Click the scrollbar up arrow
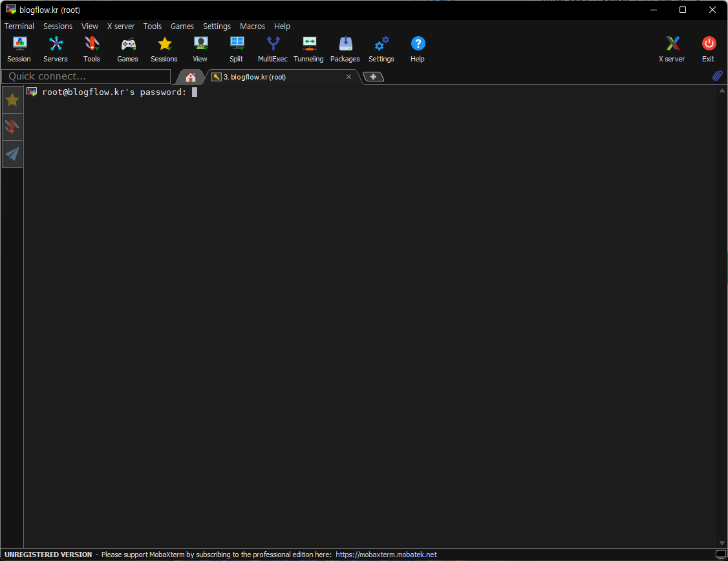Screen dimensions: 728x561 pyautogui.click(x=722, y=90)
